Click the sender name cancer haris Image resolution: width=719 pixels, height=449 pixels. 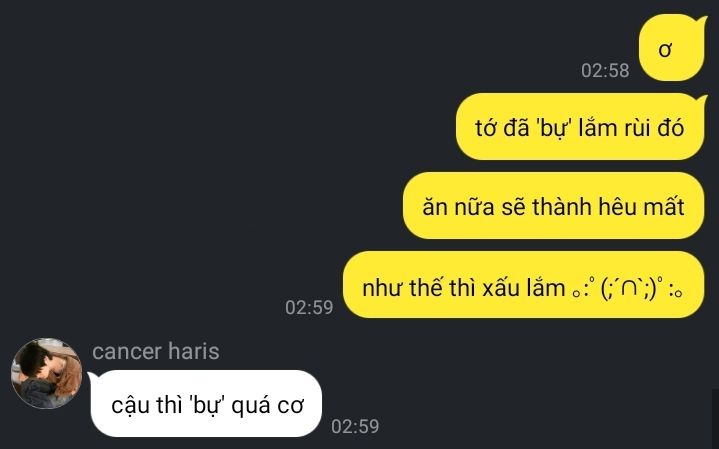point(156,351)
